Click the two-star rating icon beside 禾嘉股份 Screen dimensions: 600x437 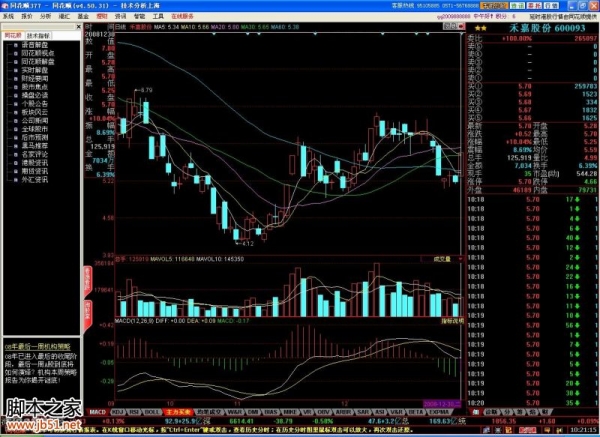[481, 28]
